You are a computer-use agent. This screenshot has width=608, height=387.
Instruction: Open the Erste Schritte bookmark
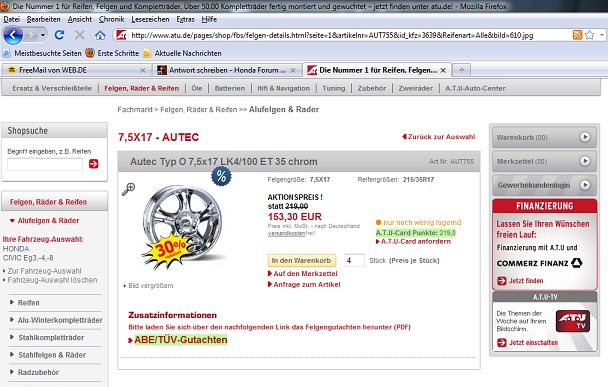pyautogui.click(x=112, y=53)
